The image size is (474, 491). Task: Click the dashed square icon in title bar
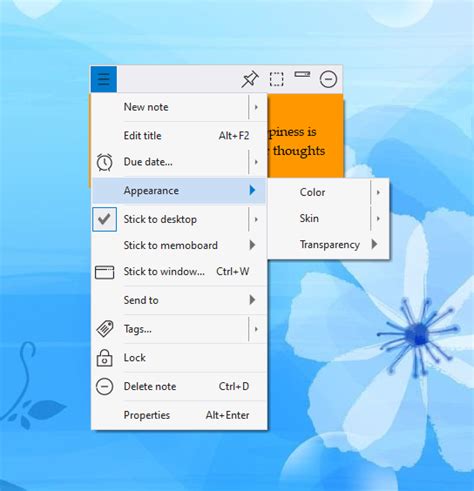pyautogui.click(x=276, y=79)
